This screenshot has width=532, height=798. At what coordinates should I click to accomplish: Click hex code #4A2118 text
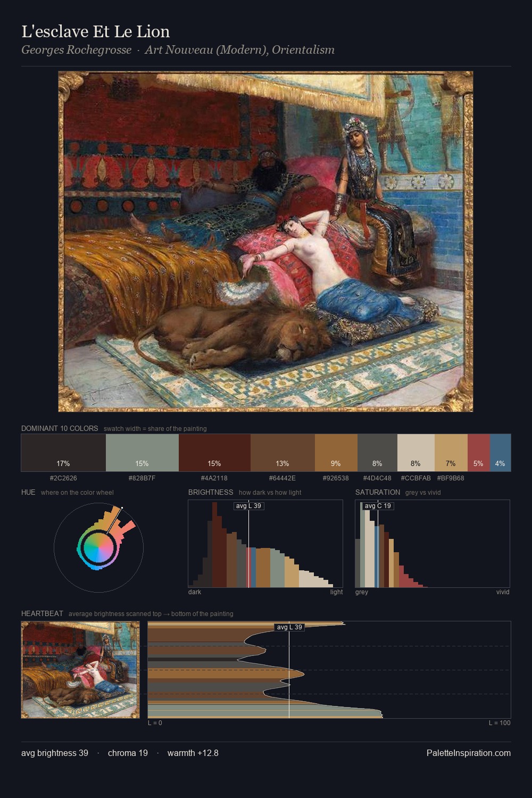214,478
